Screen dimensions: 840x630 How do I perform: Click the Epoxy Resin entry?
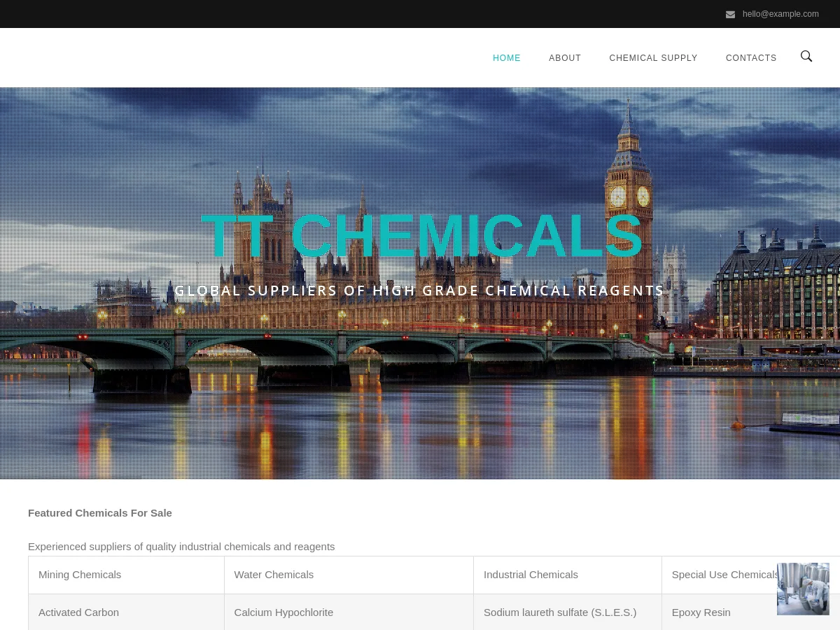tap(701, 612)
